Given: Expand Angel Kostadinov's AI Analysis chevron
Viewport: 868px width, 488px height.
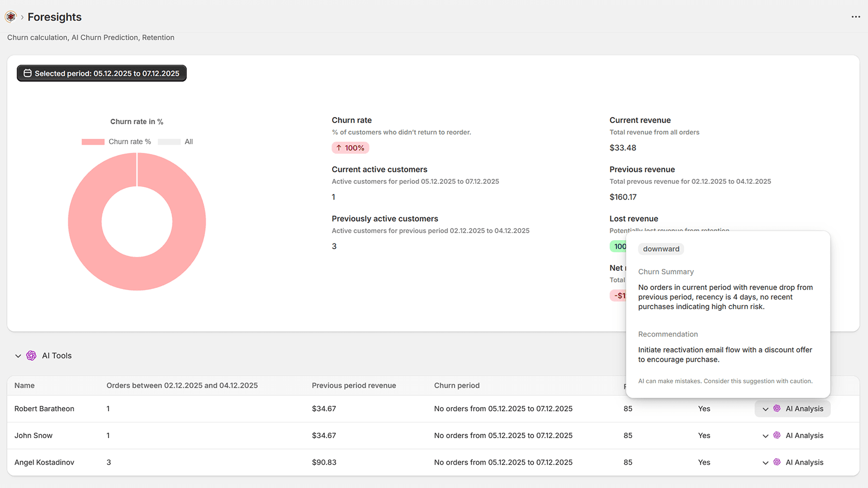Looking at the screenshot, I should tap(765, 463).
